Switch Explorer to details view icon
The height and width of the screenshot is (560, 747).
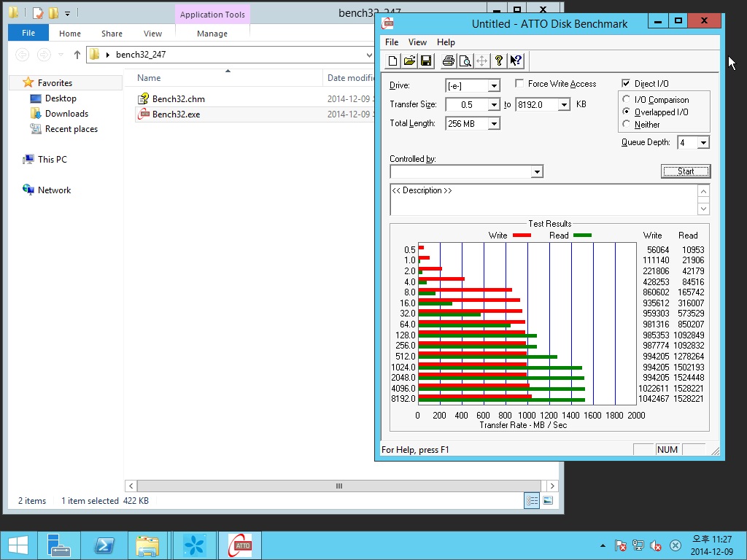point(532,500)
